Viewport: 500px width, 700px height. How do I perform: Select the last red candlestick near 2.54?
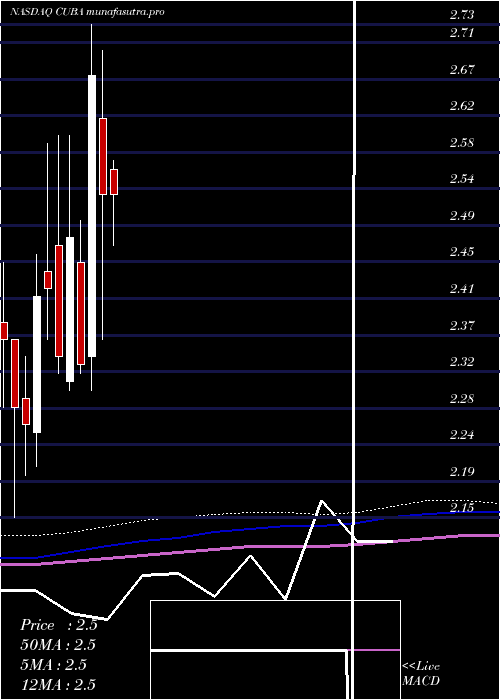coord(114,182)
